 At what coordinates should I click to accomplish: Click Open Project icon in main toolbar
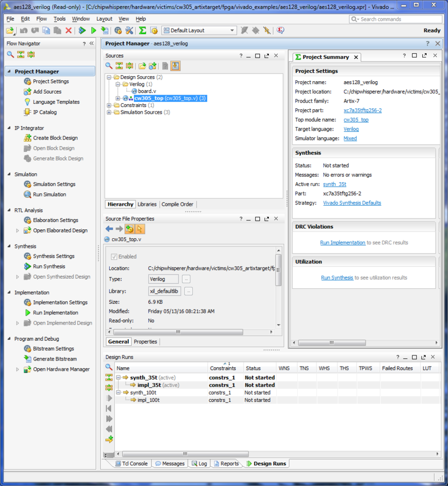10,30
